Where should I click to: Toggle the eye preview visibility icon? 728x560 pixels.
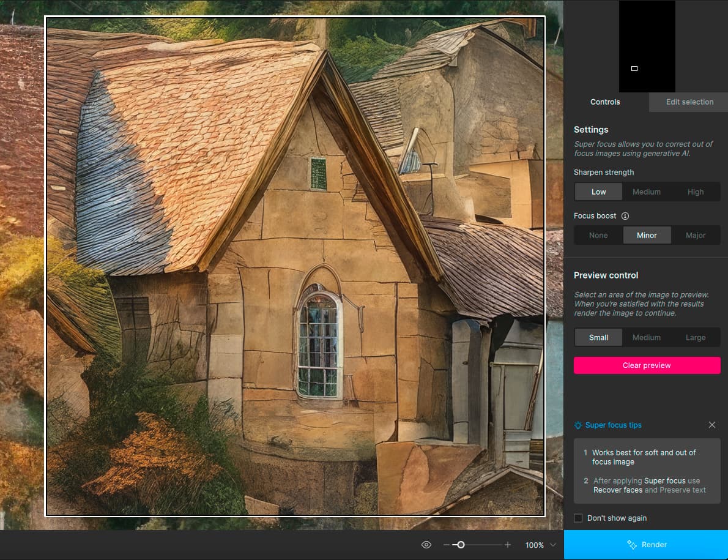(426, 545)
